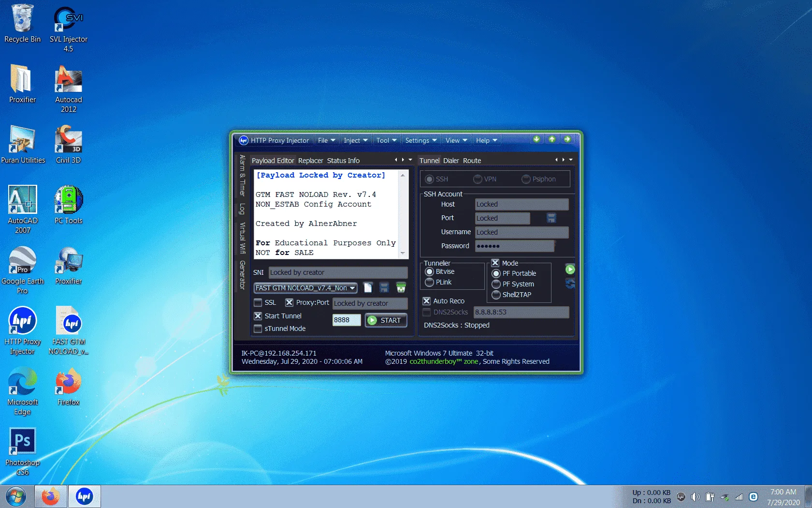Select the FAST GTM NOLOAD config file icon
The image size is (812, 508).
[x=69, y=330]
